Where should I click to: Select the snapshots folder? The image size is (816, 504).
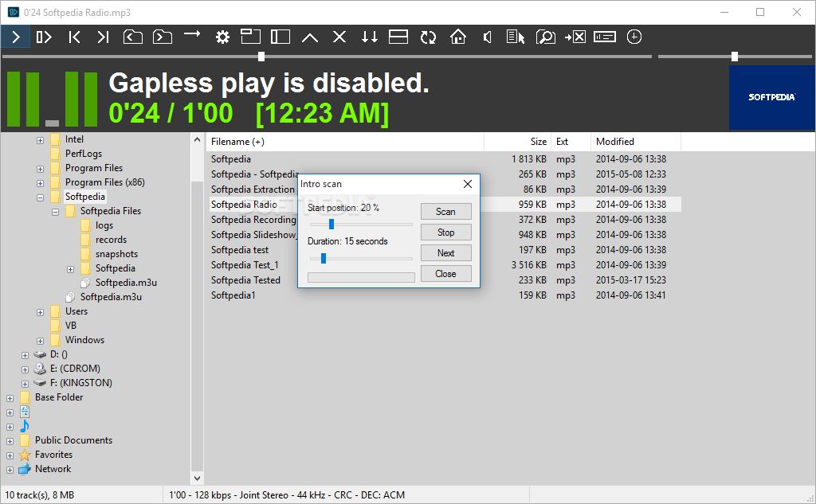[116, 254]
